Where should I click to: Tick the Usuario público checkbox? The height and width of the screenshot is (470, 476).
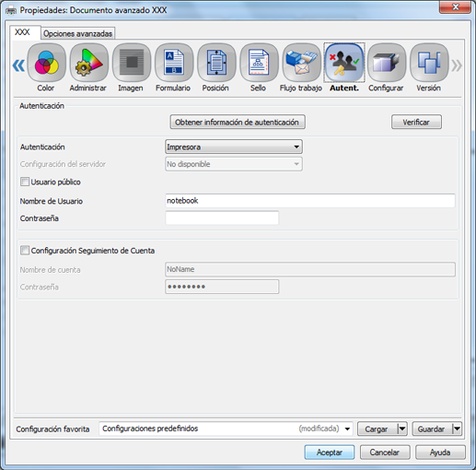tap(25, 182)
